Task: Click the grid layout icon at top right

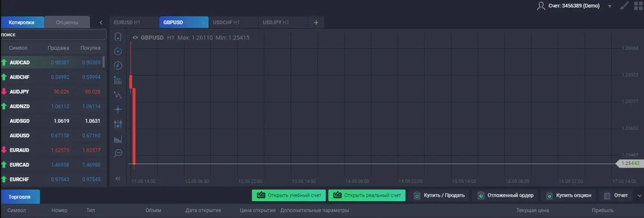Action: [638, 6]
